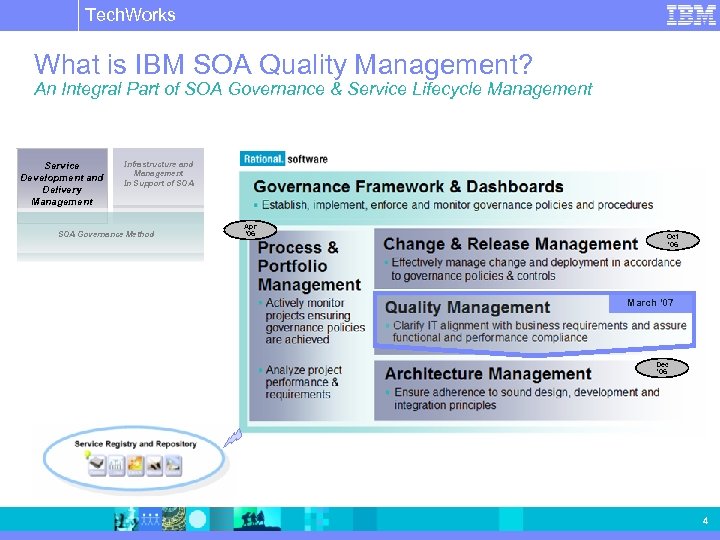Click the 'Quality Management' heading
720x540 pixels.
[467, 307]
